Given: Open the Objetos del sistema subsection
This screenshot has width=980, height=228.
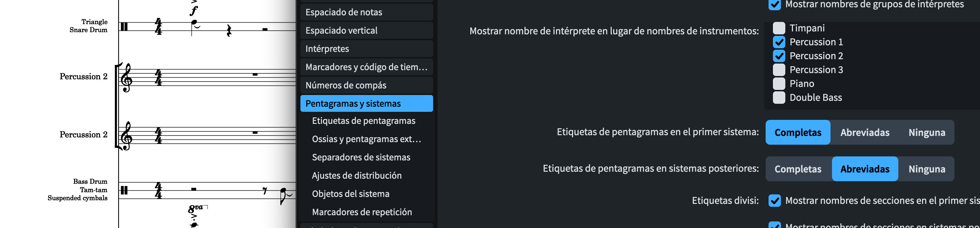Looking at the screenshot, I should tap(350, 194).
